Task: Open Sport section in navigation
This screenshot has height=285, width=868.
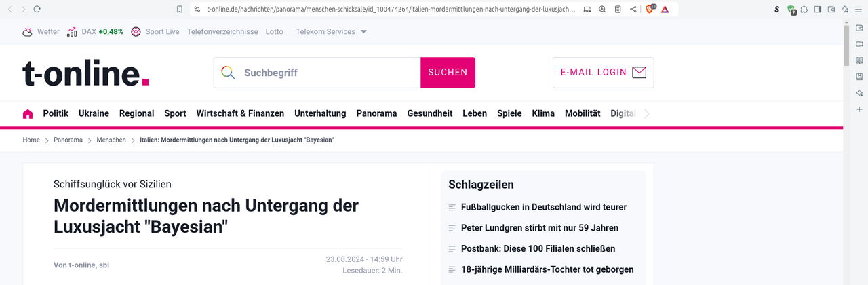Action: coord(175,113)
